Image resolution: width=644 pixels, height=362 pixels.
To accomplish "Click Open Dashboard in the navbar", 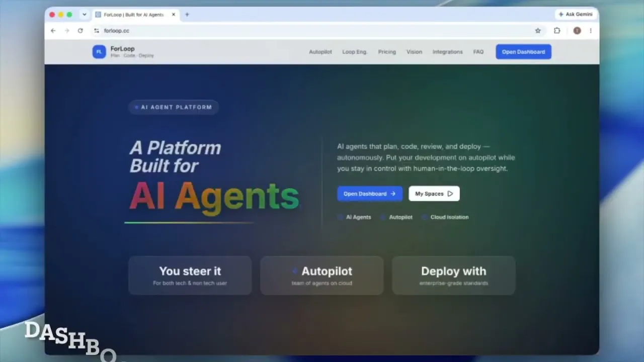I will pos(523,52).
